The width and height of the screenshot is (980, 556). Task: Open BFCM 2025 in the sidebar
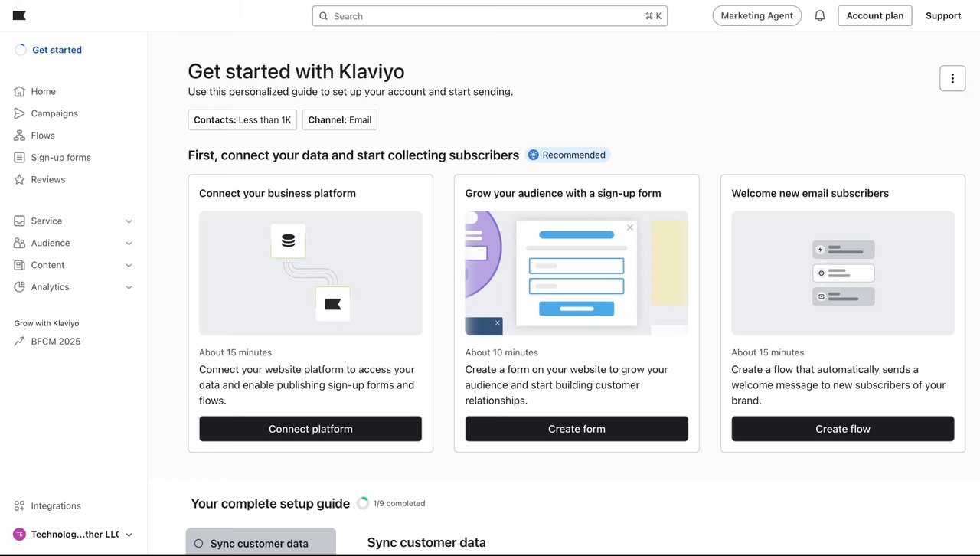[x=55, y=342]
